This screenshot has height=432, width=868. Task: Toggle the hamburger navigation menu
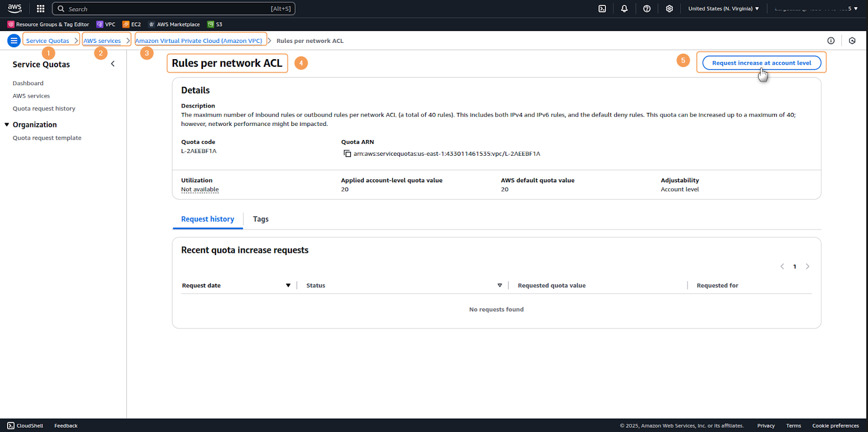(x=14, y=41)
